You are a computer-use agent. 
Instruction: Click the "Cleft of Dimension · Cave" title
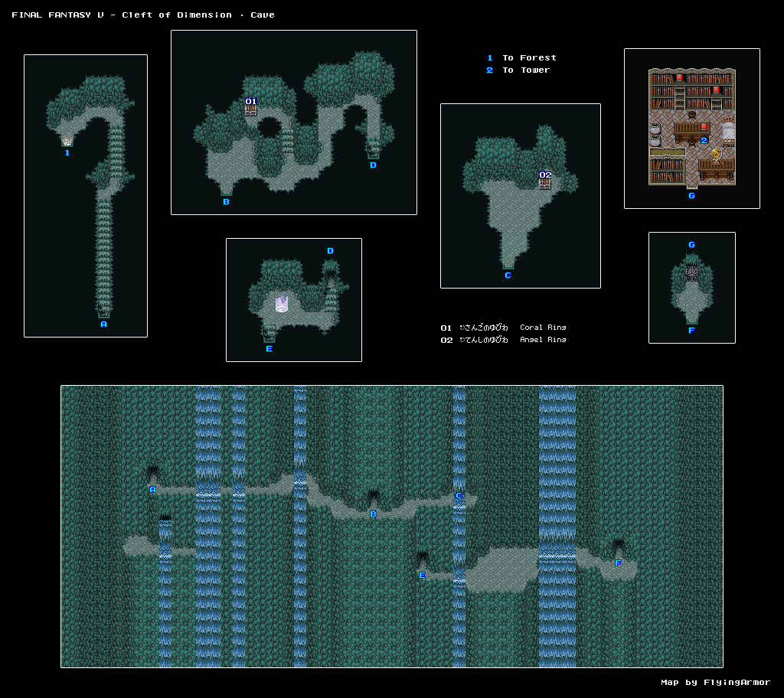(198, 15)
